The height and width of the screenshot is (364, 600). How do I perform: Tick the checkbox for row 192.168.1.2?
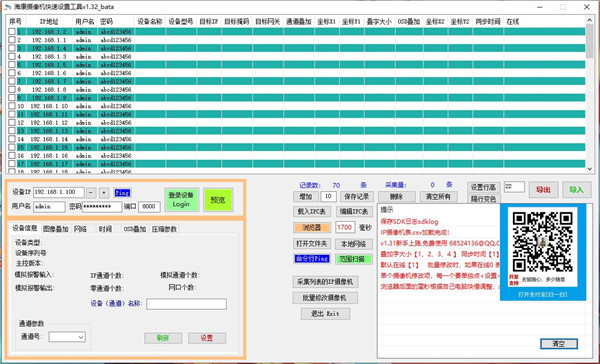point(12,32)
